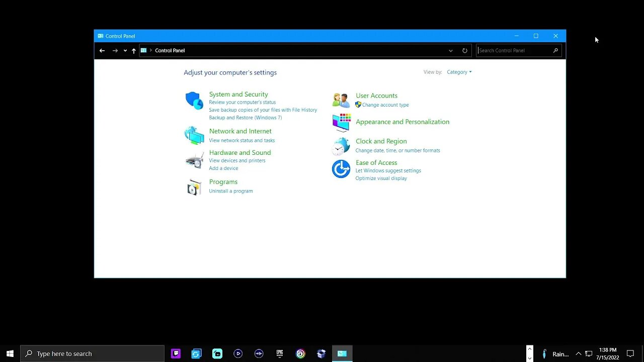This screenshot has height=362, width=644.
Task: Open the teal app next to the sync-arrows icon
Action: point(217,353)
